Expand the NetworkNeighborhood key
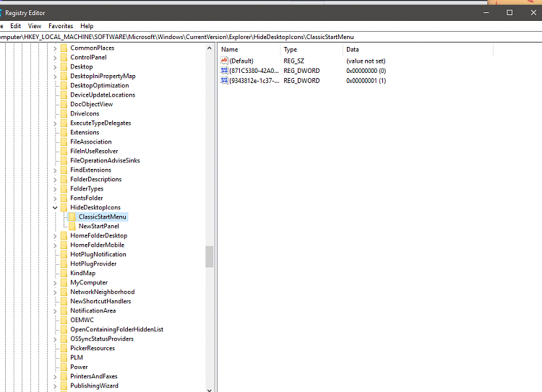The height and width of the screenshot is (392, 542). 55,292
